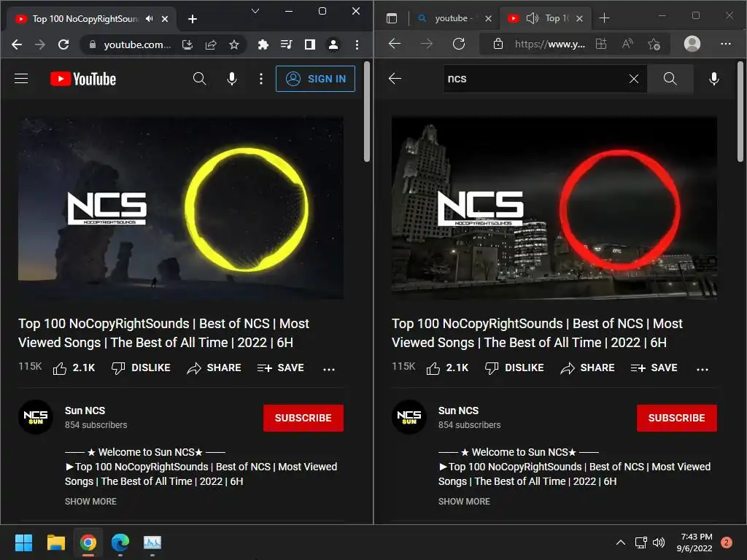Open new tab in Chrome
747x560 pixels.
193,19
